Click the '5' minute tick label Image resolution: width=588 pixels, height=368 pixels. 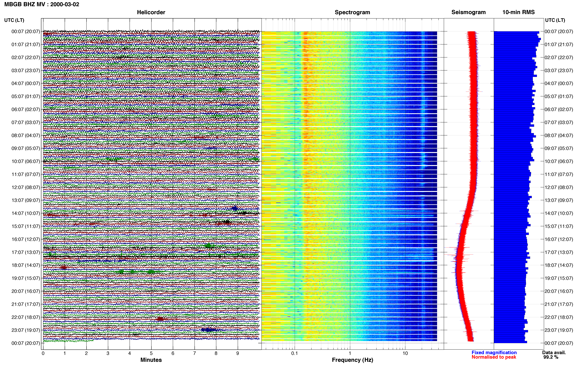pyautogui.click(x=151, y=353)
